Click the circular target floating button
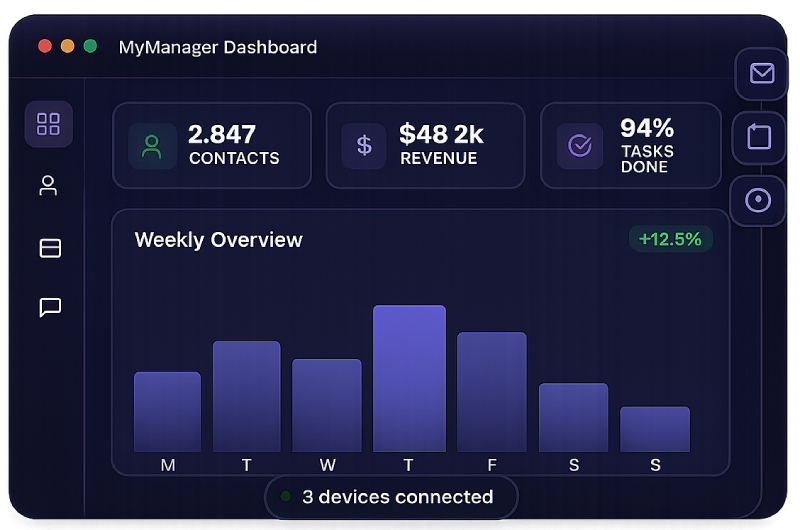800x530 pixels. [x=758, y=200]
